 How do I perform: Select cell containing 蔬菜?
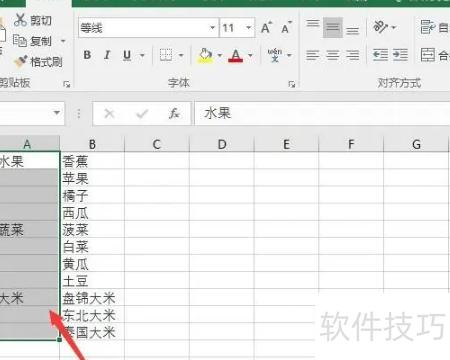point(29,229)
